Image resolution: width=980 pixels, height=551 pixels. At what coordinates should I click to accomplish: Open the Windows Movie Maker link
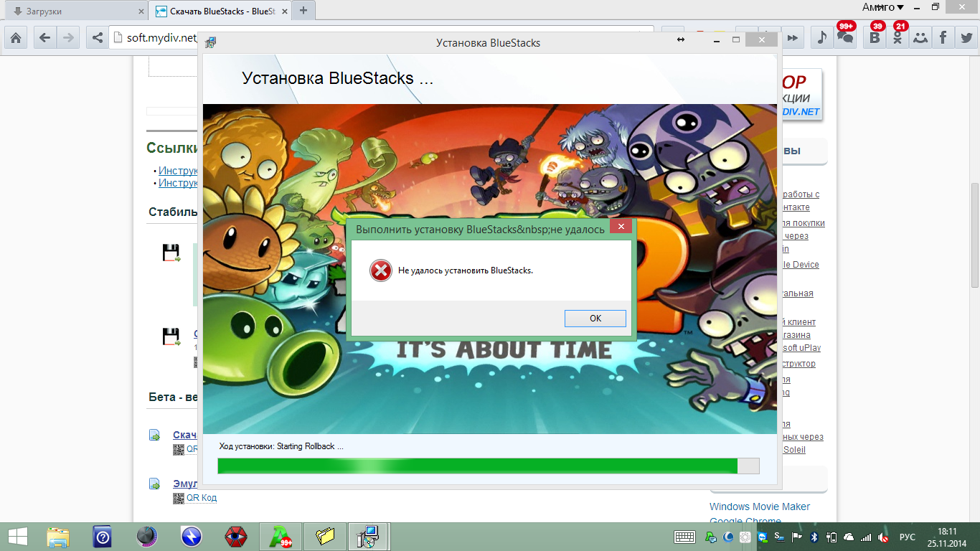click(x=760, y=507)
